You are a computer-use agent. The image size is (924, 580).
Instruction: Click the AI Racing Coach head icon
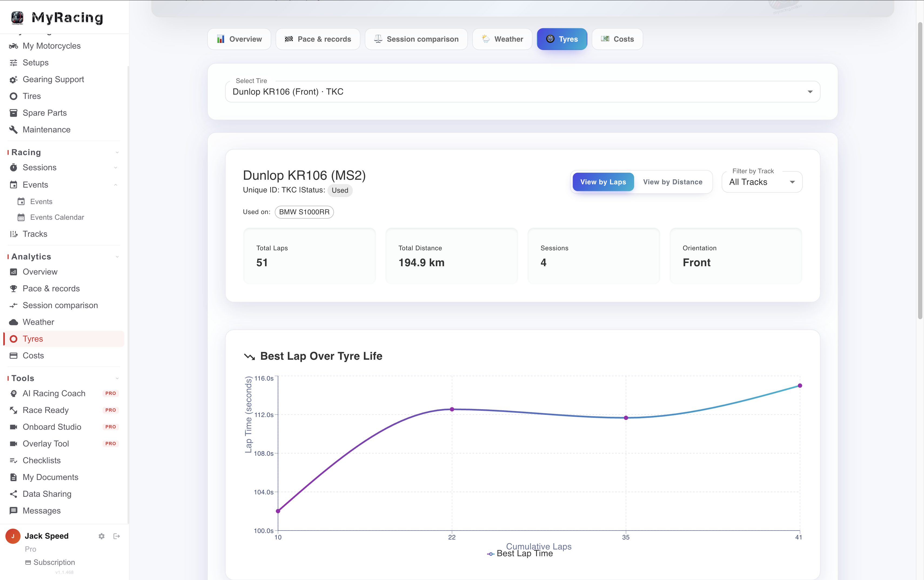[14, 394]
